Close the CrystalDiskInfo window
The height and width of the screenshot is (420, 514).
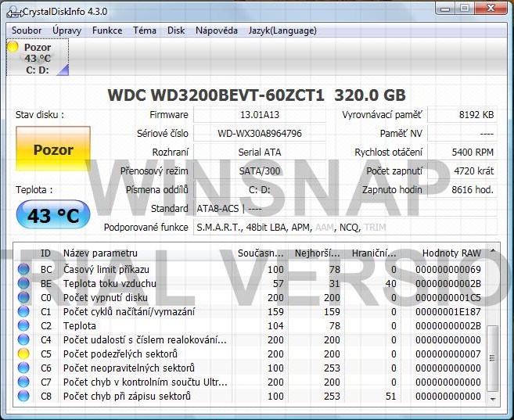click(491, 9)
